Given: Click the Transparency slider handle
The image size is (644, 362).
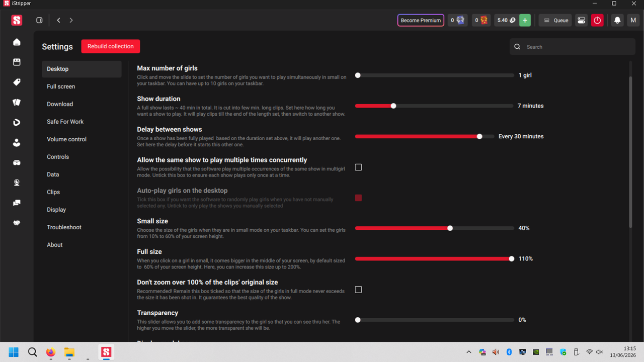Looking at the screenshot, I should pyautogui.click(x=358, y=320).
